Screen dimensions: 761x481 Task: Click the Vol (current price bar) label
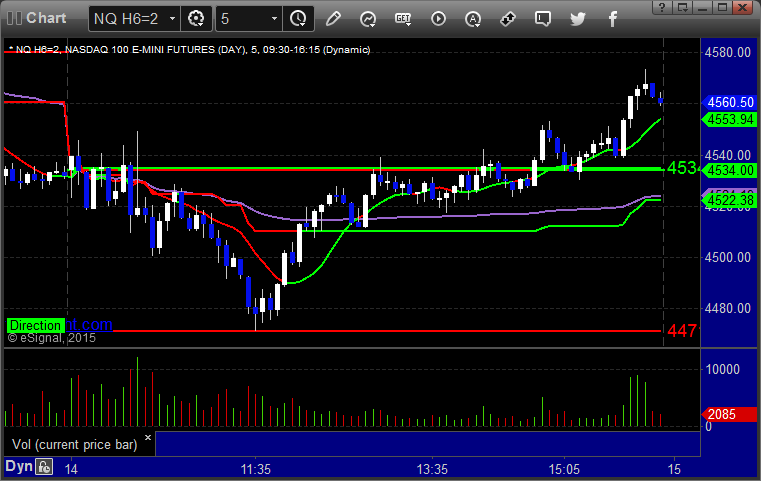point(75,445)
